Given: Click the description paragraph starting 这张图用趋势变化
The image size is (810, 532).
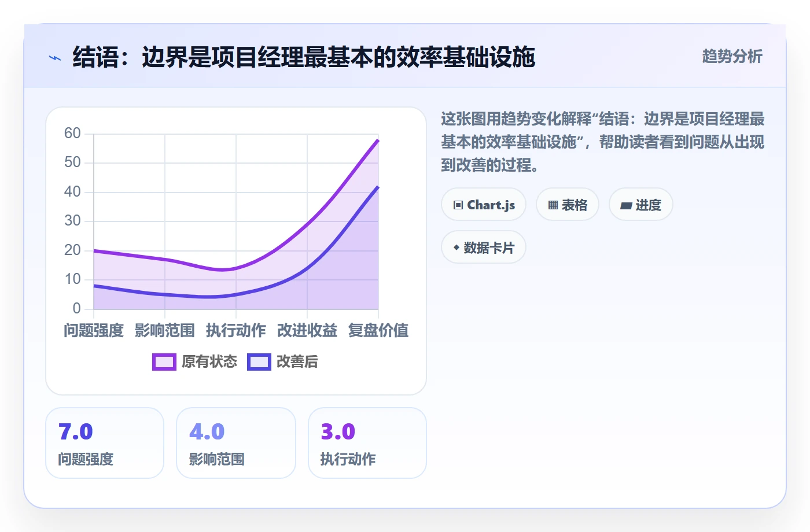Looking at the screenshot, I should pos(603,142).
